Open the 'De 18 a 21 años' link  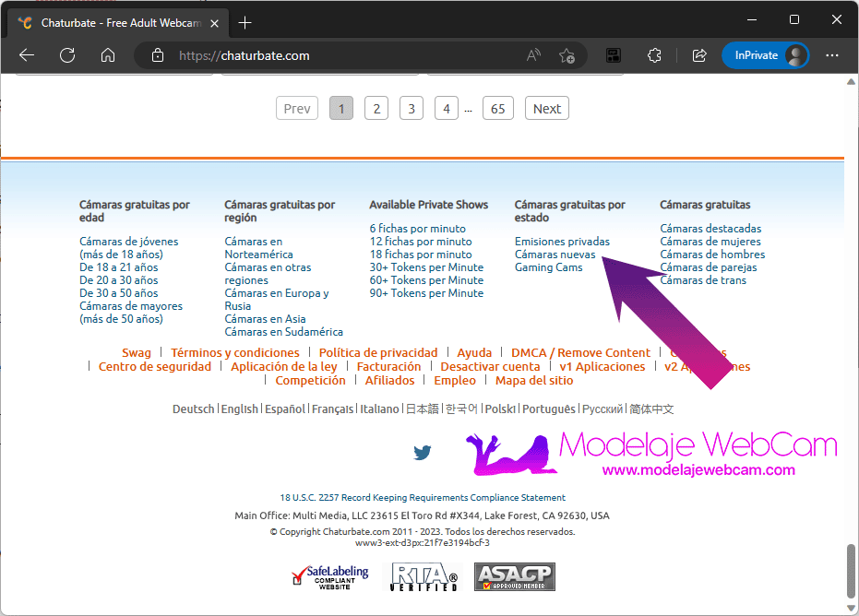[119, 267]
